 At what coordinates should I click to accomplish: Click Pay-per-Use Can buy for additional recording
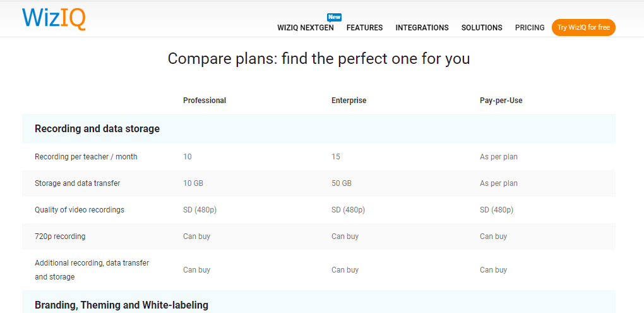click(493, 270)
